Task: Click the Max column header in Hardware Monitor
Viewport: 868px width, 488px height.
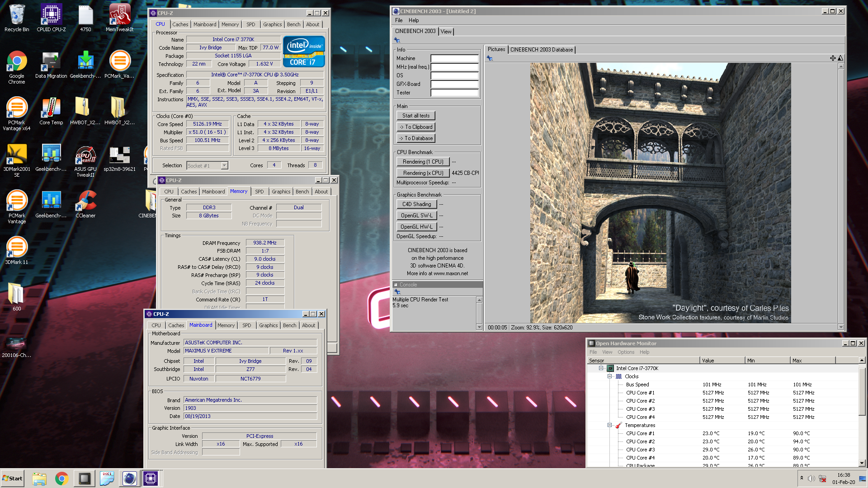Action: click(x=813, y=361)
